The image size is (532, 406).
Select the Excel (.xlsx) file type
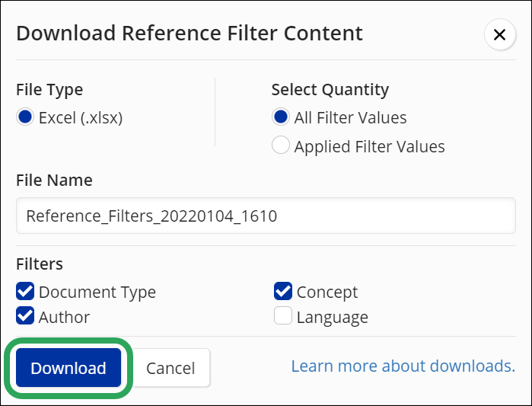click(25, 117)
